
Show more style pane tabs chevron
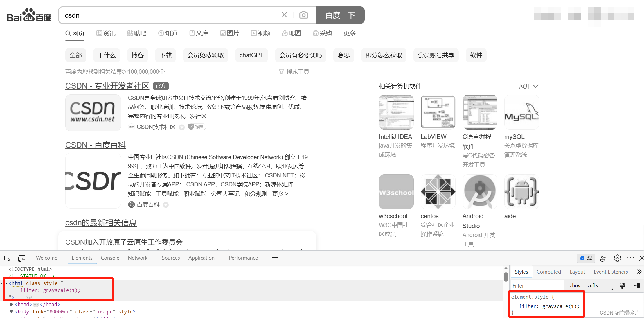pyautogui.click(x=639, y=272)
